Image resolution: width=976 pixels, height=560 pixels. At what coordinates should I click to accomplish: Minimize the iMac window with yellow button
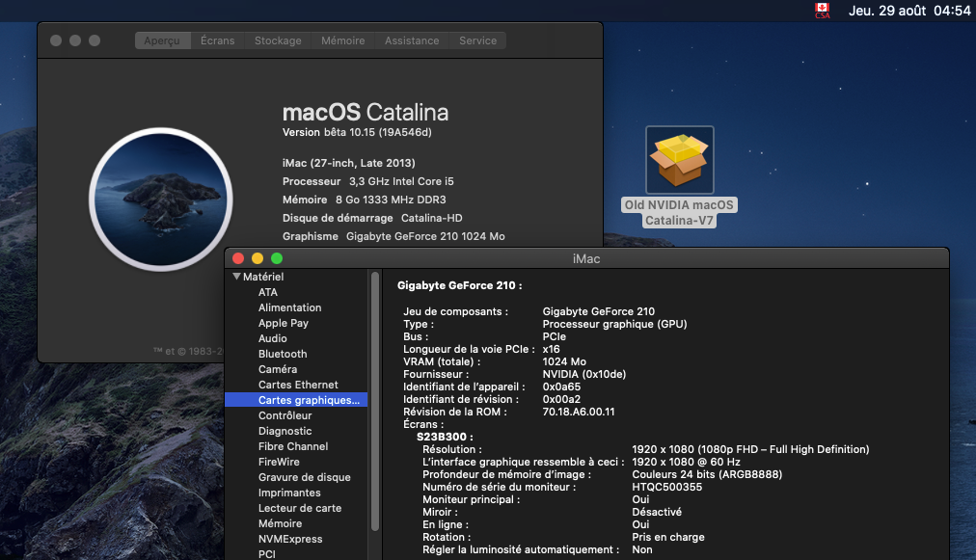(x=258, y=258)
